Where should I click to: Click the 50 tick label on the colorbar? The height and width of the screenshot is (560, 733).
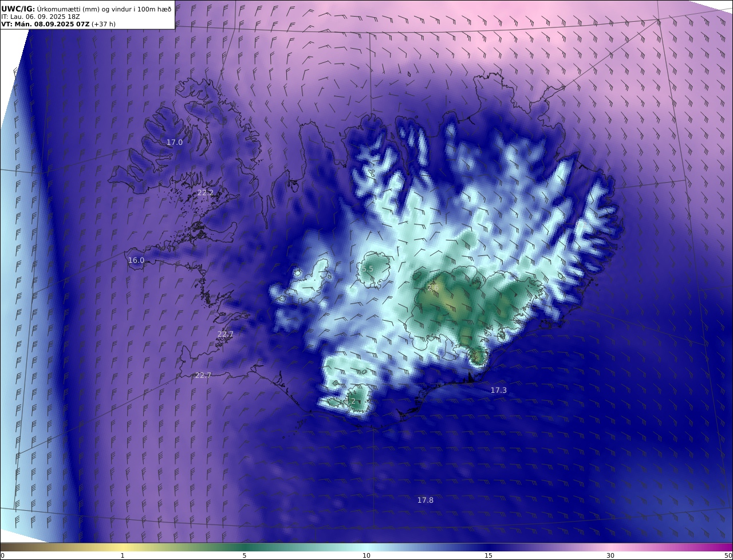pyautogui.click(x=728, y=555)
